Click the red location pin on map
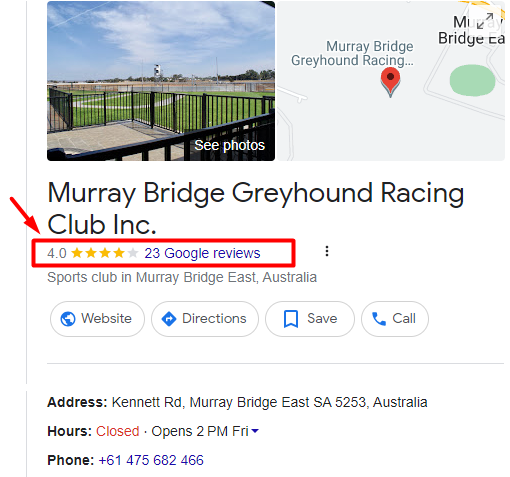Screen dimensions: 510x477 [390, 82]
